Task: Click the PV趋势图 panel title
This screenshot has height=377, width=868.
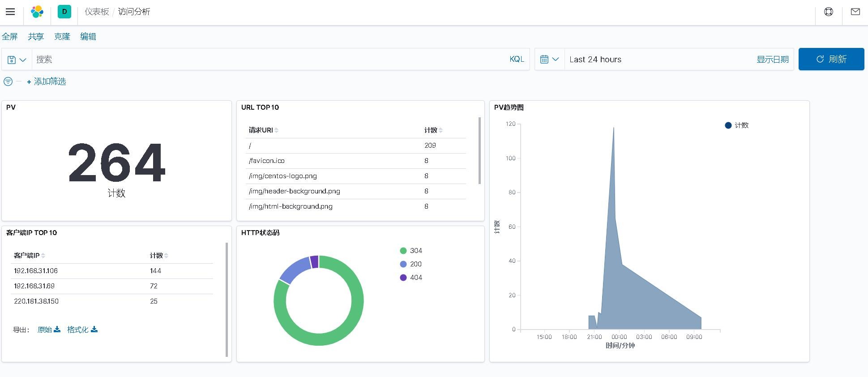Action: pyautogui.click(x=509, y=107)
